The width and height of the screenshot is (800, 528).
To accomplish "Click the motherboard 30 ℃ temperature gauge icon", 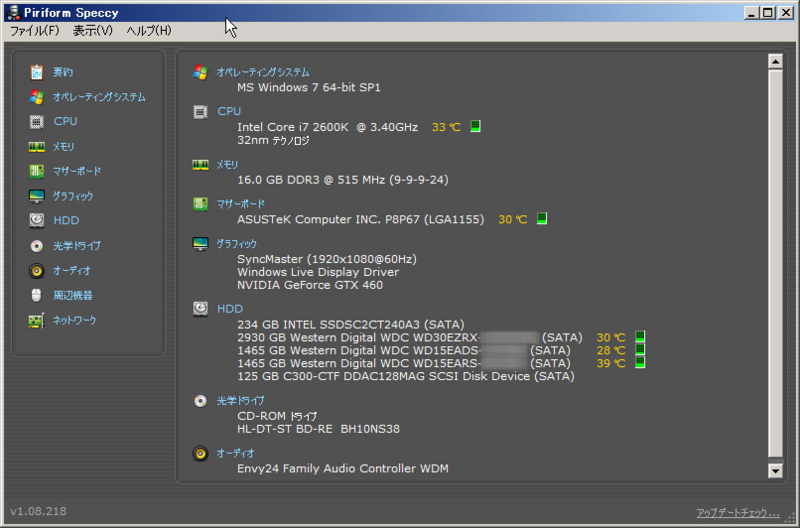I will 542,218.
